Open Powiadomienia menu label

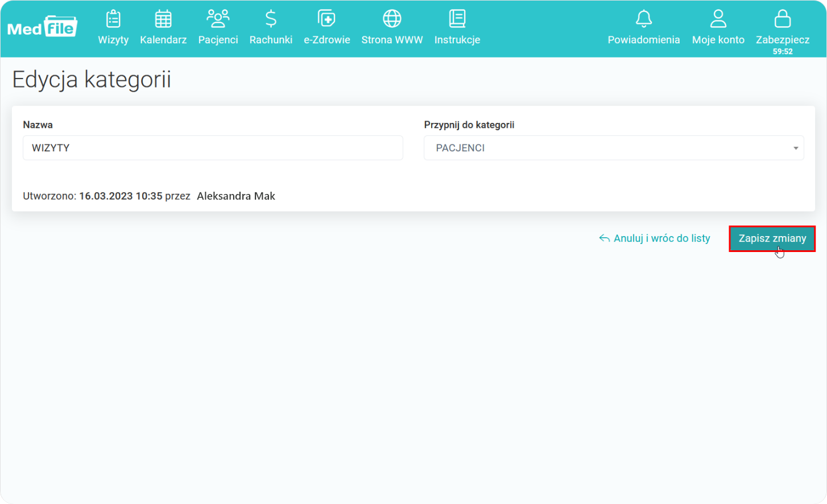(644, 40)
